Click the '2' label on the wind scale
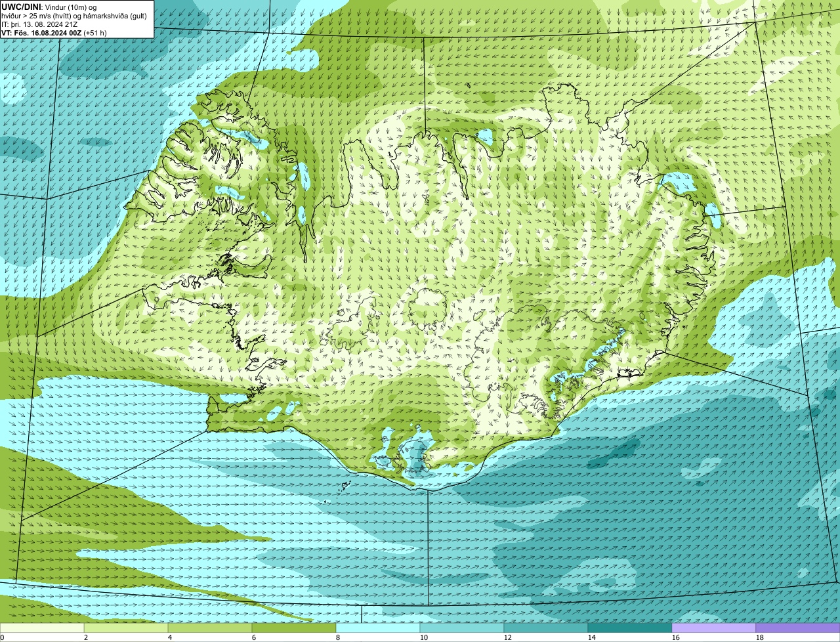840x642 pixels. (x=86, y=637)
